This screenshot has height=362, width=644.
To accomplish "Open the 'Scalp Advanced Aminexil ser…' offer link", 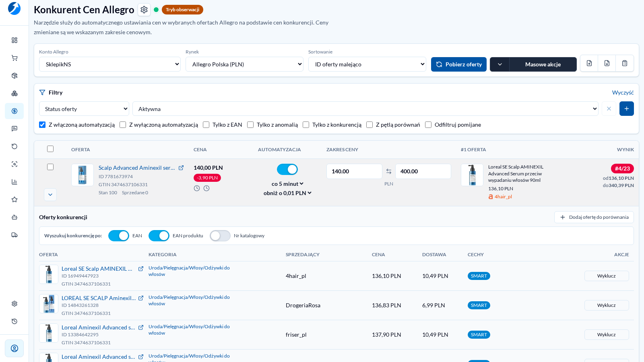I will point(137,168).
